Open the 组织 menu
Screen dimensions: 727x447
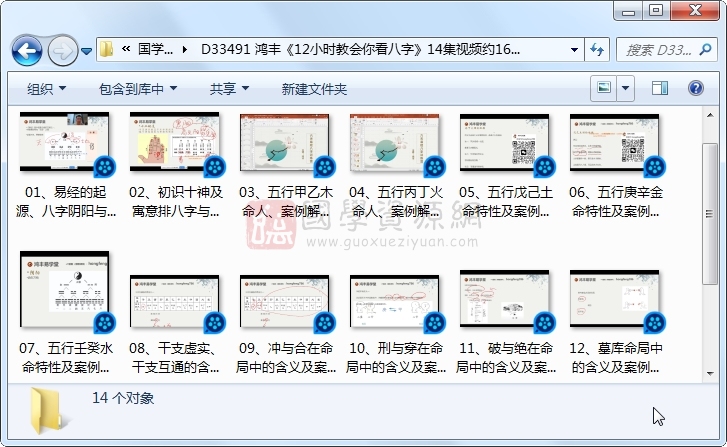(46, 89)
